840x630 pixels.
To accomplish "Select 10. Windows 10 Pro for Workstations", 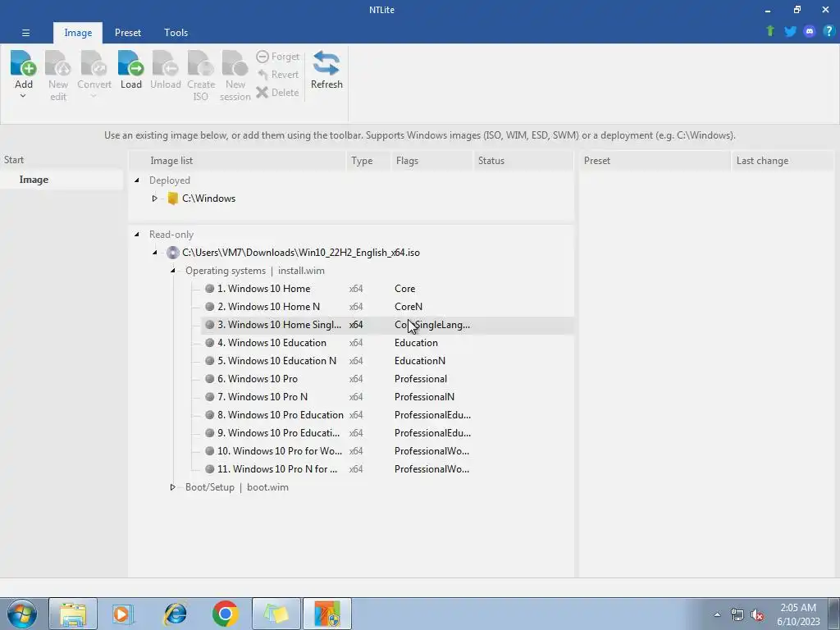I will 387,450.
